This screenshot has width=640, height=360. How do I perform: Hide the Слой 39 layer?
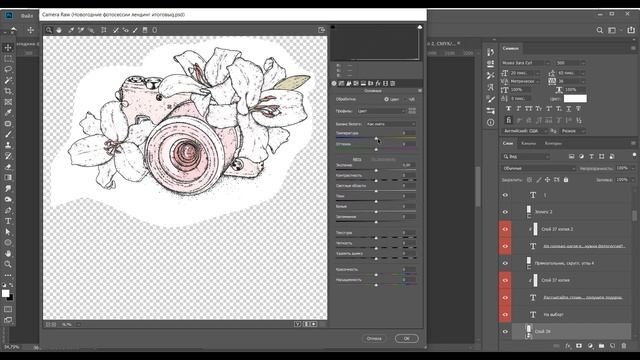[505, 331]
